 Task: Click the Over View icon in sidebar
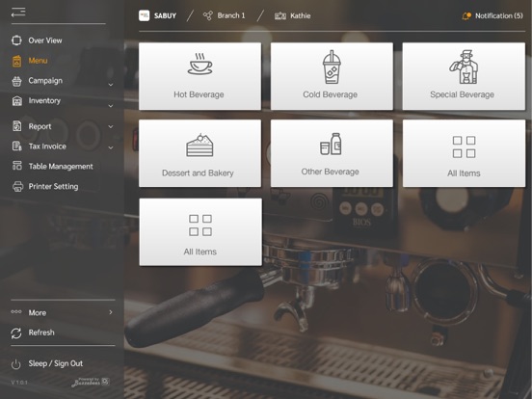tap(16, 40)
